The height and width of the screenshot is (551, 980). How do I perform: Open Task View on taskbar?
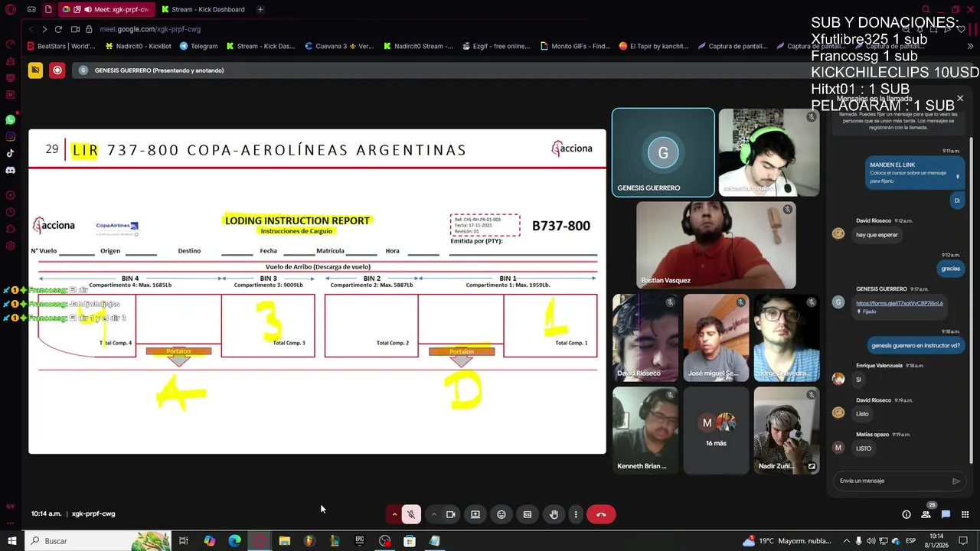coord(184,541)
